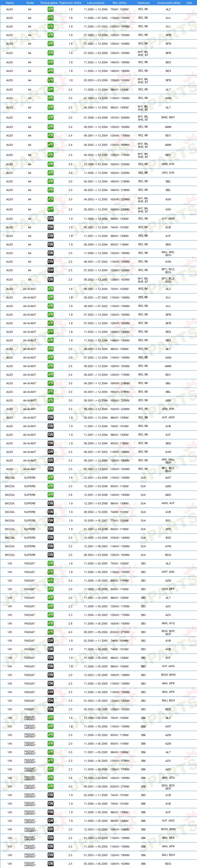Click the Lata produkcji column header
The image size is (197, 868).
(96, 3)
